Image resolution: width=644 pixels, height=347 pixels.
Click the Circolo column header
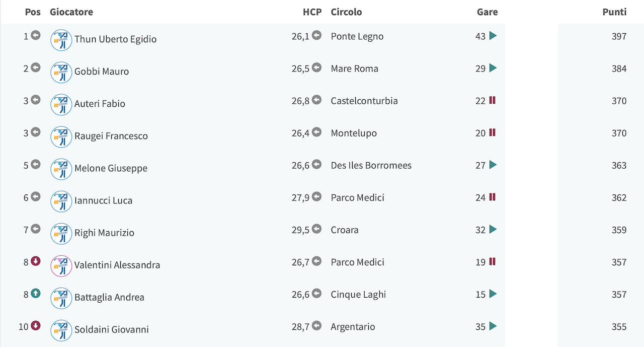tap(347, 12)
